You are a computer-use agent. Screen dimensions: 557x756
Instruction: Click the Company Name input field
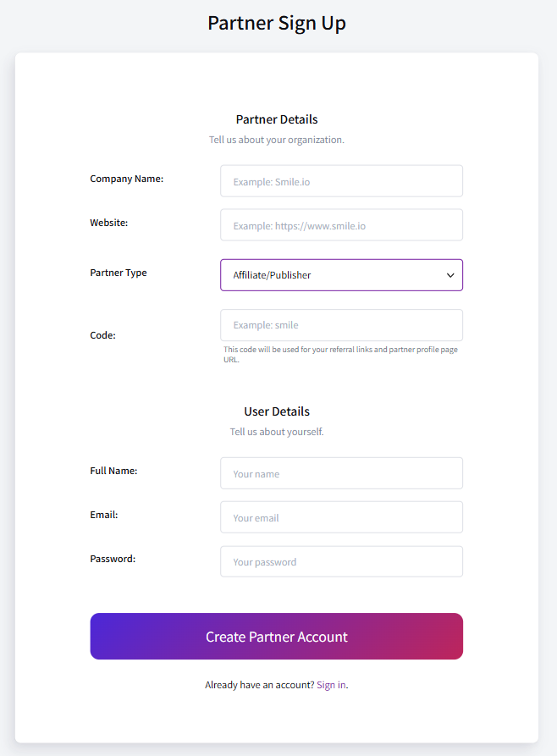(341, 180)
